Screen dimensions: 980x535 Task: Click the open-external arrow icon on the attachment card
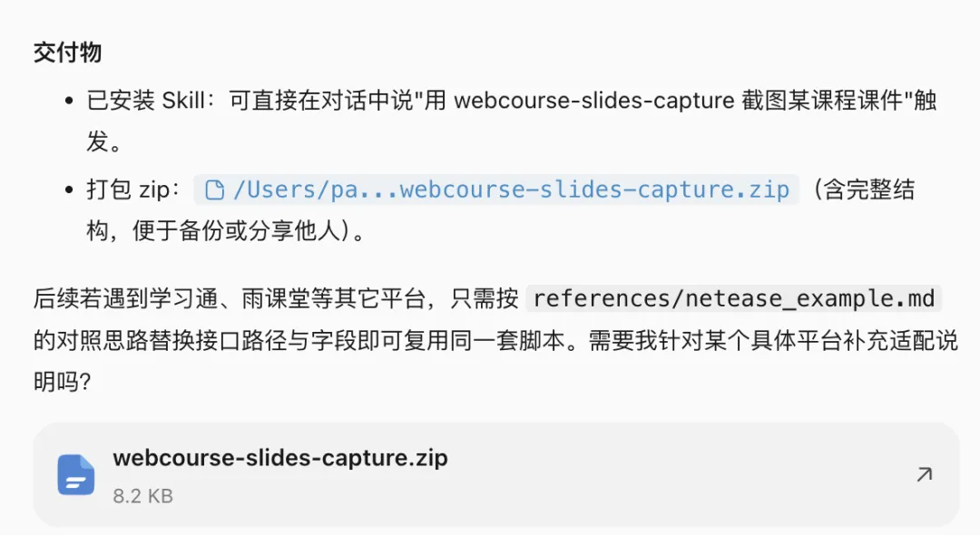click(x=925, y=474)
